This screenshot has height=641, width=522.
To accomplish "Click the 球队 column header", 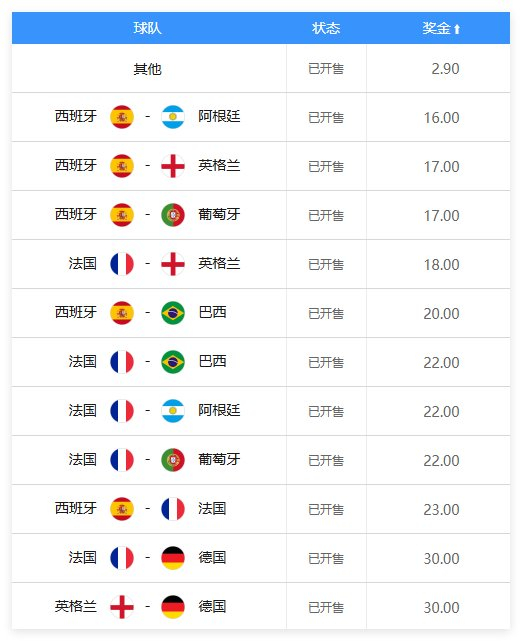I will (148, 28).
